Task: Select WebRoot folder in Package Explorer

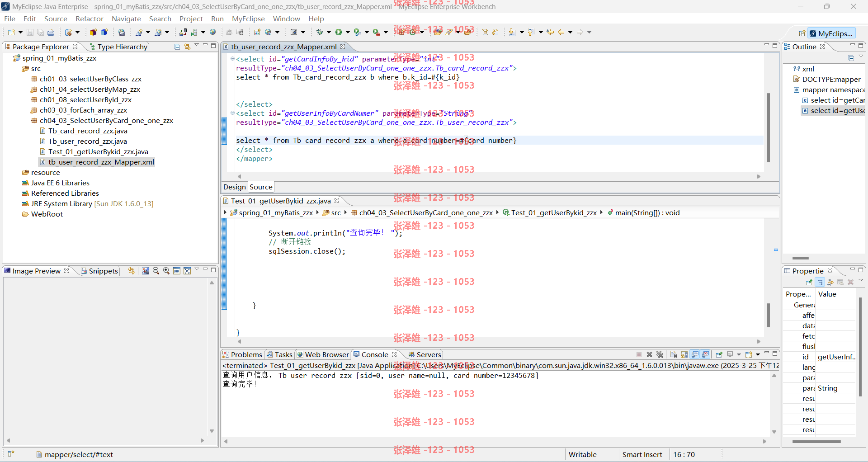Action: point(42,214)
